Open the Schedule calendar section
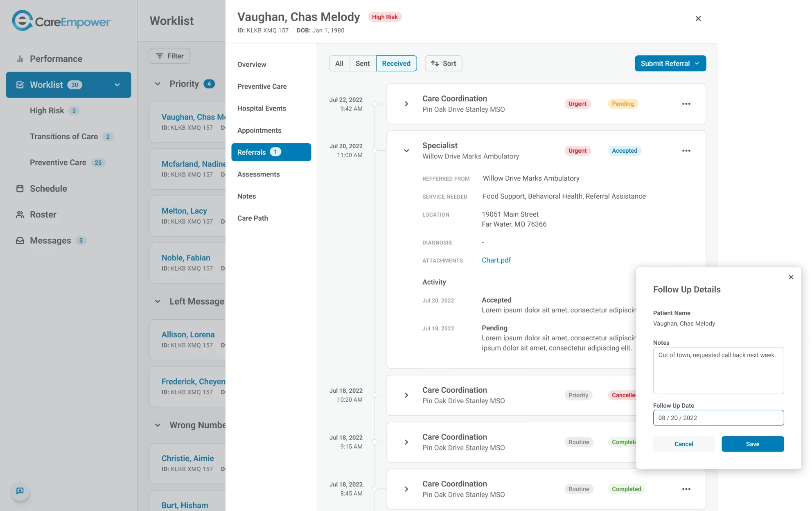The height and width of the screenshot is (511, 812). point(48,188)
